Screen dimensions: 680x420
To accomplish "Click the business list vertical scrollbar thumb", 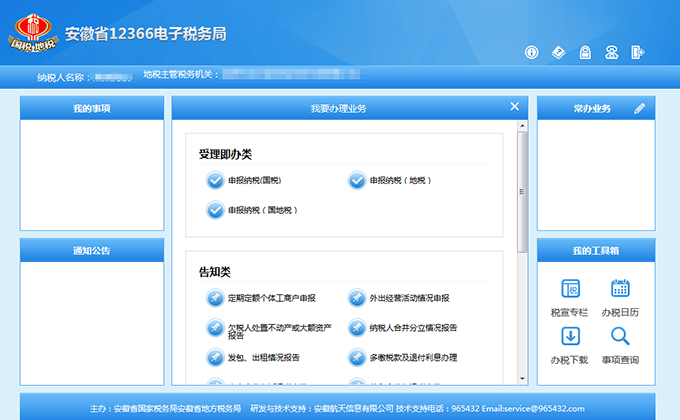I will point(522,190).
